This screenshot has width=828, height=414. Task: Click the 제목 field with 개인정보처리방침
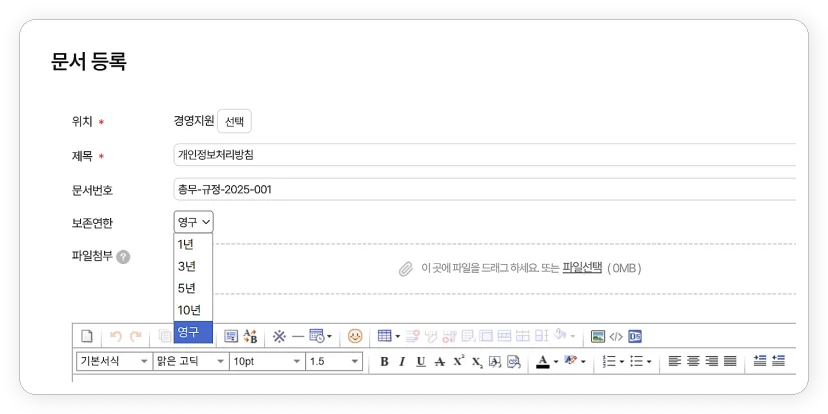(x=485, y=155)
